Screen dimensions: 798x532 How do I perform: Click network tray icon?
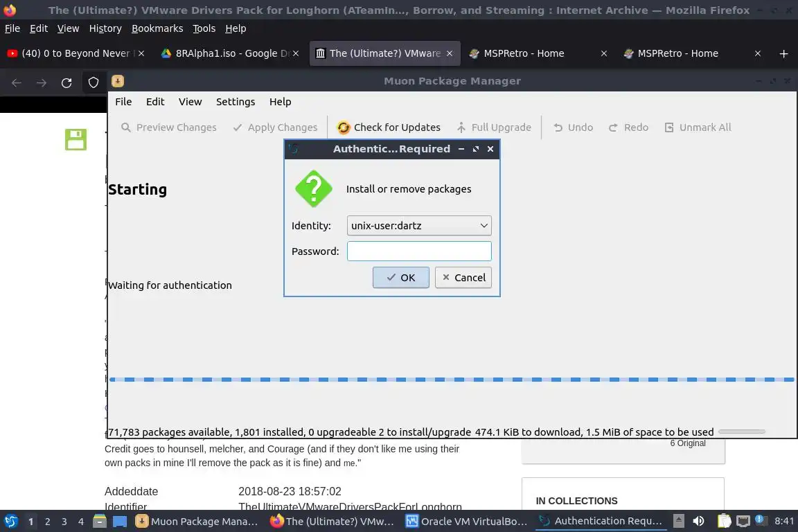point(743,521)
